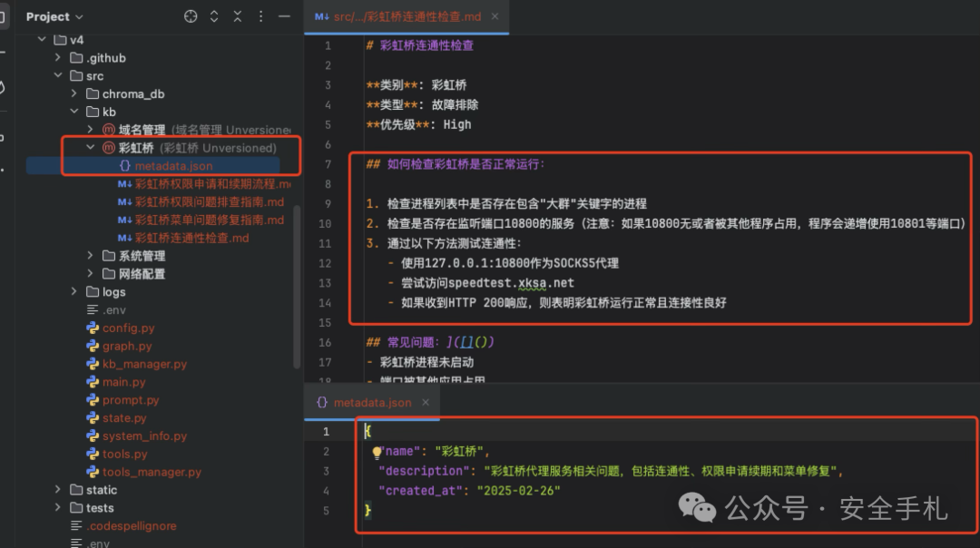Collapse the 彩虹桥 folder
Viewport: 980px width, 548px height.
point(91,147)
